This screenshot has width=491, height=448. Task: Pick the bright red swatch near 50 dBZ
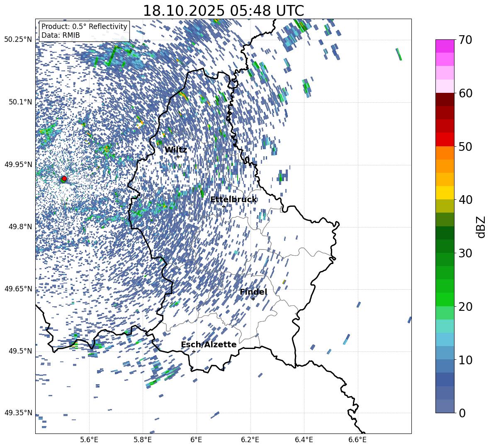(x=445, y=140)
